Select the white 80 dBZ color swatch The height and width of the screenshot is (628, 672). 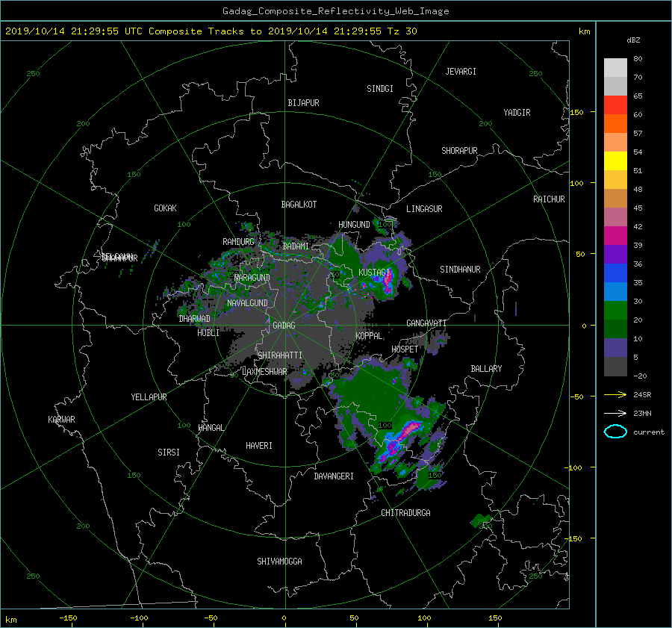tap(615, 68)
